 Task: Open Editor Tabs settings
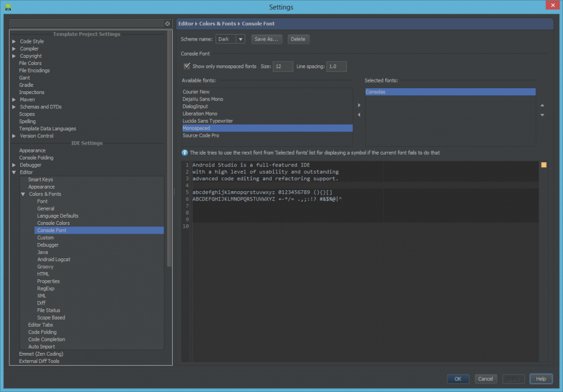pyautogui.click(x=41, y=325)
